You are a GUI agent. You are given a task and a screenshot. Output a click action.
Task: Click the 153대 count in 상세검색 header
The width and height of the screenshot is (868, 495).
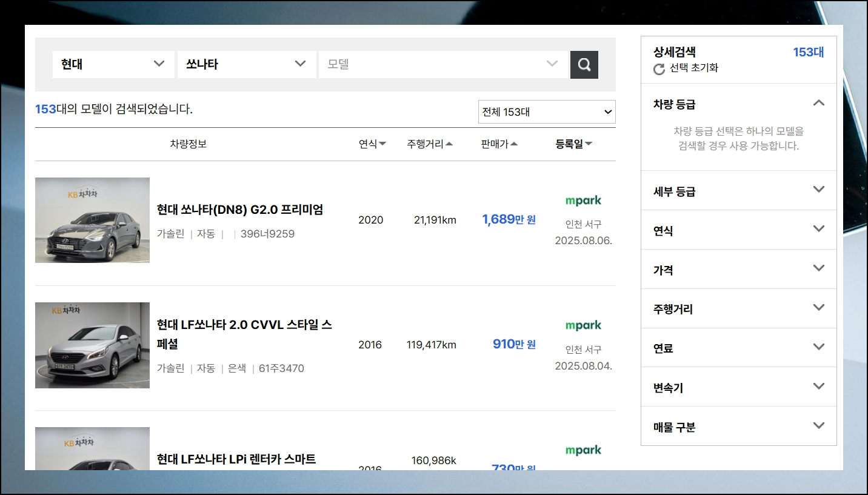[x=809, y=52]
